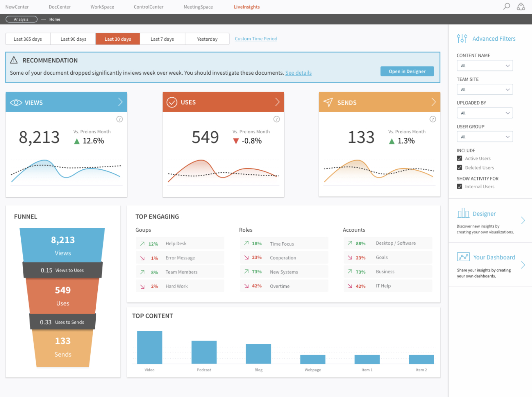Switch to the DocCenter menu item
This screenshot has width=532, height=397.
(60, 7)
